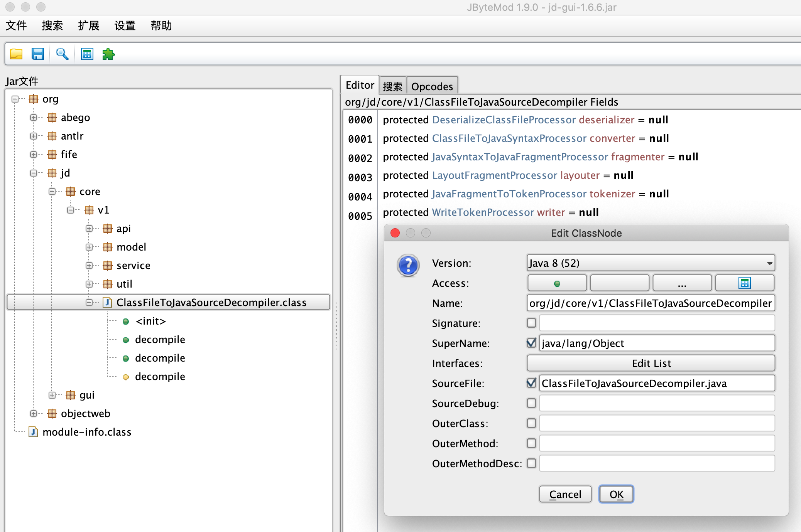Select module-info.class in the tree
Image resolution: width=801 pixels, height=532 pixels.
86,432
